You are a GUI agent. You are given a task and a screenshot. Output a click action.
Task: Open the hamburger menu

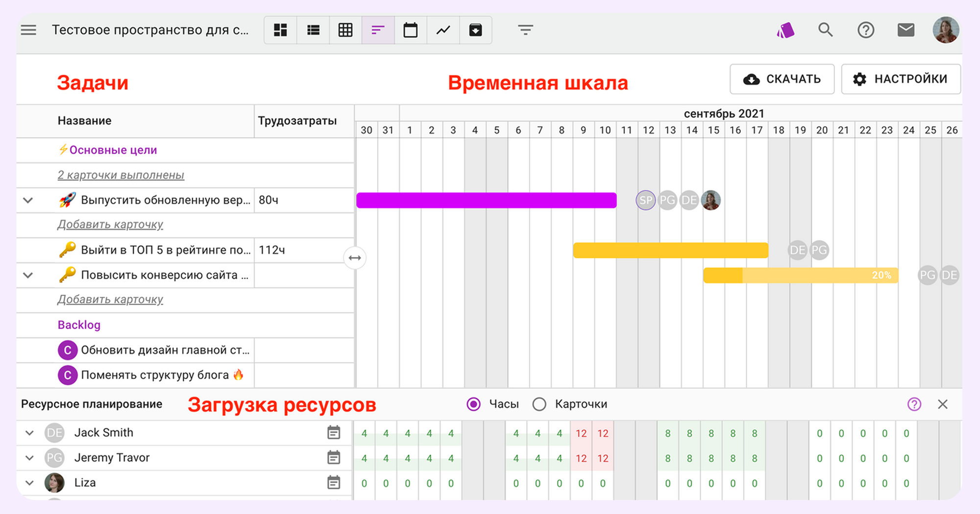[x=28, y=30]
